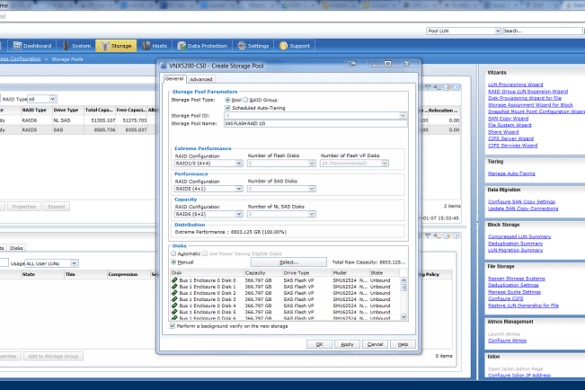
Task: Open the System menu
Action: [x=76, y=46]
